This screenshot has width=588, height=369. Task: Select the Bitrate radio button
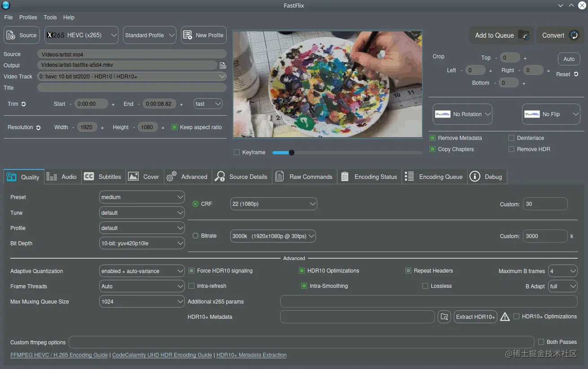(195, 236)
